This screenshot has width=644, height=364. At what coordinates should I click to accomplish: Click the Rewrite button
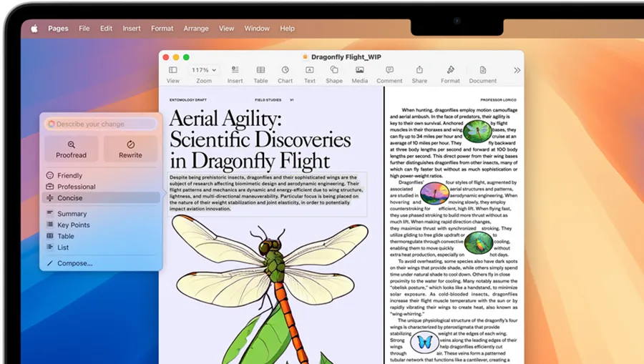point(130,149)
